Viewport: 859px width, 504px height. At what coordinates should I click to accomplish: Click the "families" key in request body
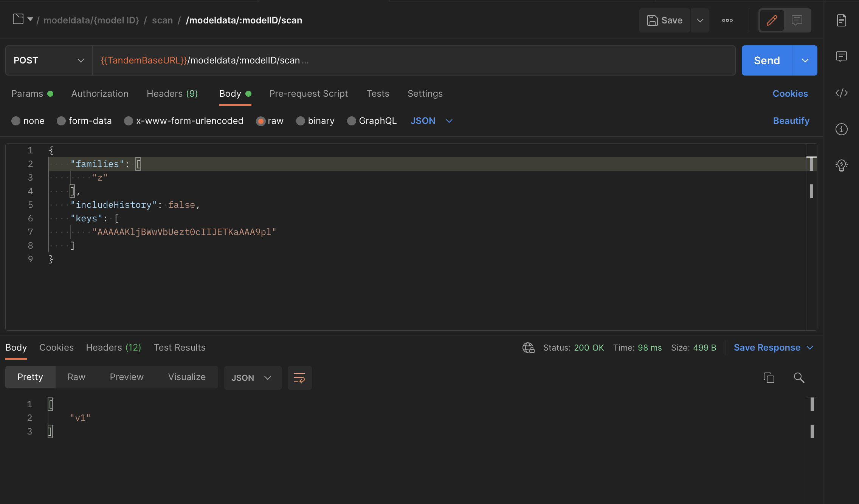pyautogui.click(x=98, y=164)
